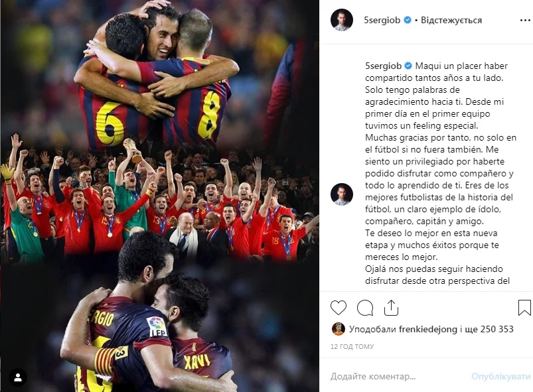Open comments via the speech bubble icon
The image size is (533, 392).
click(x=365, y=308)
